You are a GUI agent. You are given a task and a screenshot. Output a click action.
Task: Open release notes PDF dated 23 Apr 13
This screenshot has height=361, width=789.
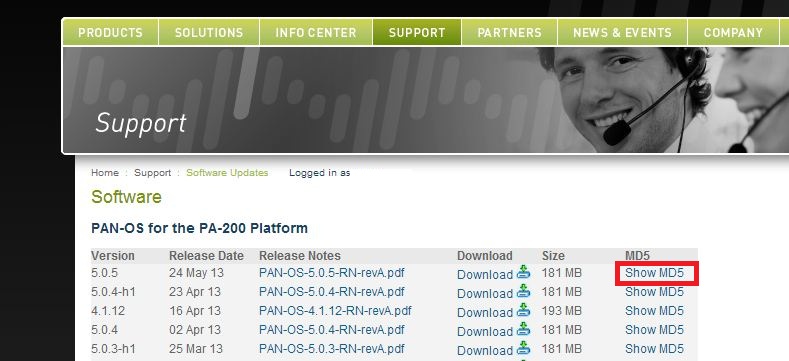(332, 292)
